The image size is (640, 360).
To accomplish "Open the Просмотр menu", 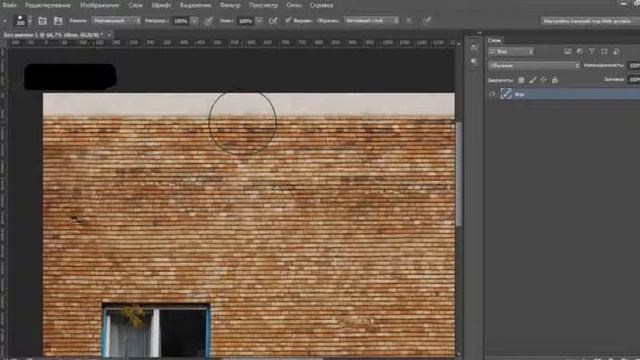I will point(263,5).
